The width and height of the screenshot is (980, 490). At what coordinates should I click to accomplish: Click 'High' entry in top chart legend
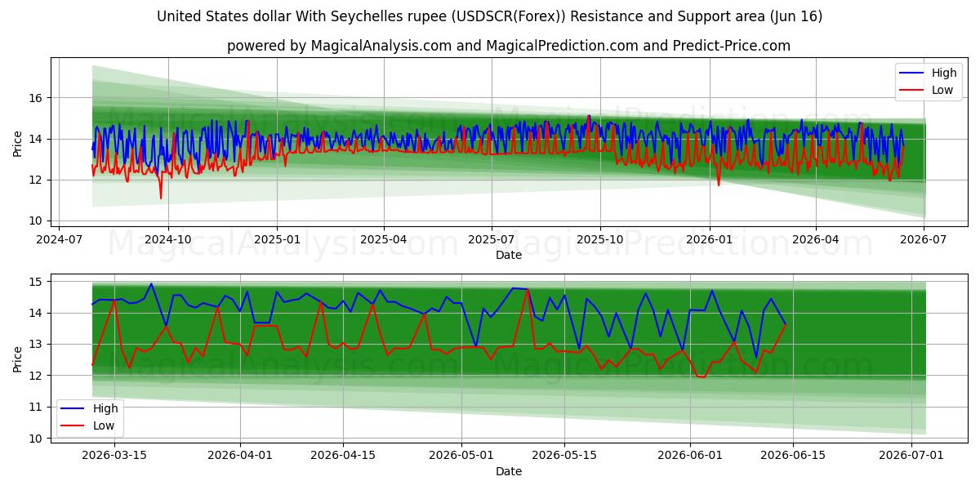944,73
